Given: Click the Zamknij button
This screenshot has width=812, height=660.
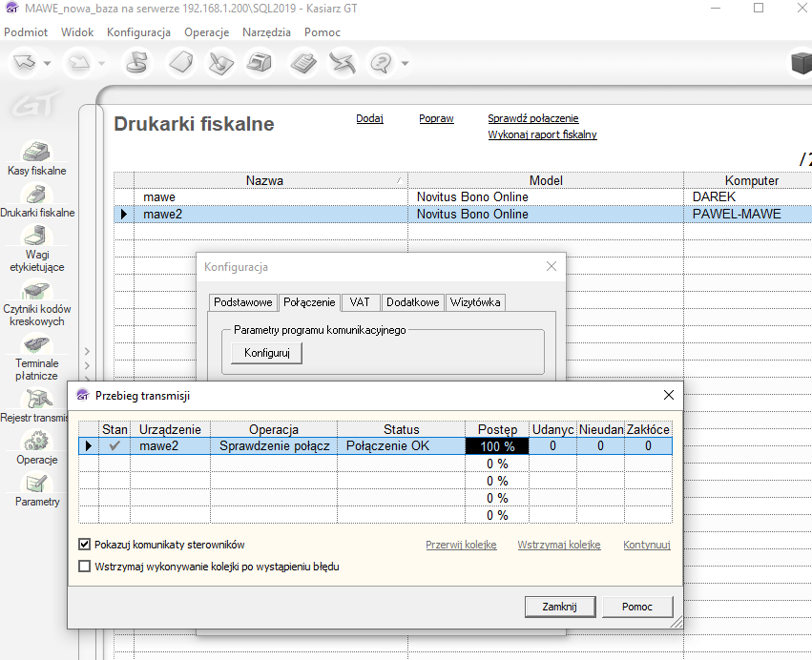Looking at the screenshot, I should pyautogui.click(x=560, y=607).
